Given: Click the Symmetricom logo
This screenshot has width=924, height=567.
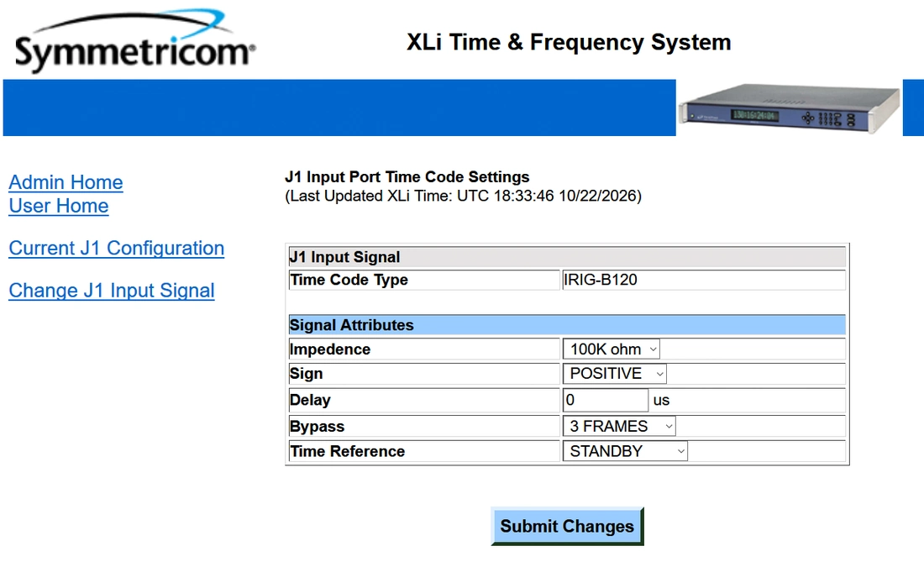Looking at the screenshot, I should tap(135, 41).
